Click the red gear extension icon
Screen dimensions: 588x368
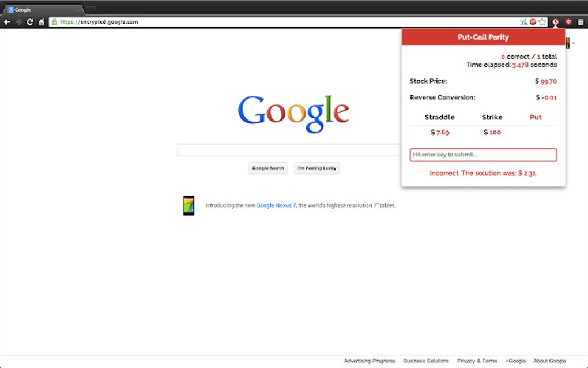coord(568,22)
